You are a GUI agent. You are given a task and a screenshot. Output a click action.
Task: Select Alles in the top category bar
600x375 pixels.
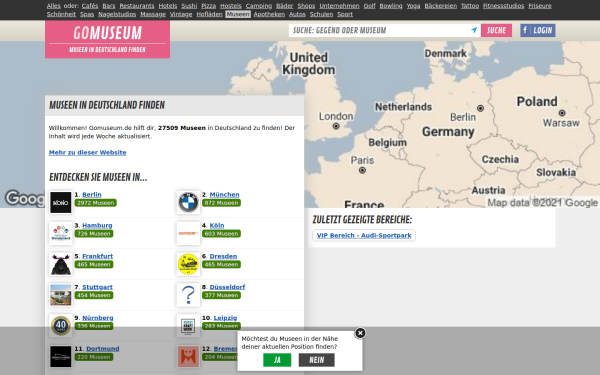[x=54, y=6]
